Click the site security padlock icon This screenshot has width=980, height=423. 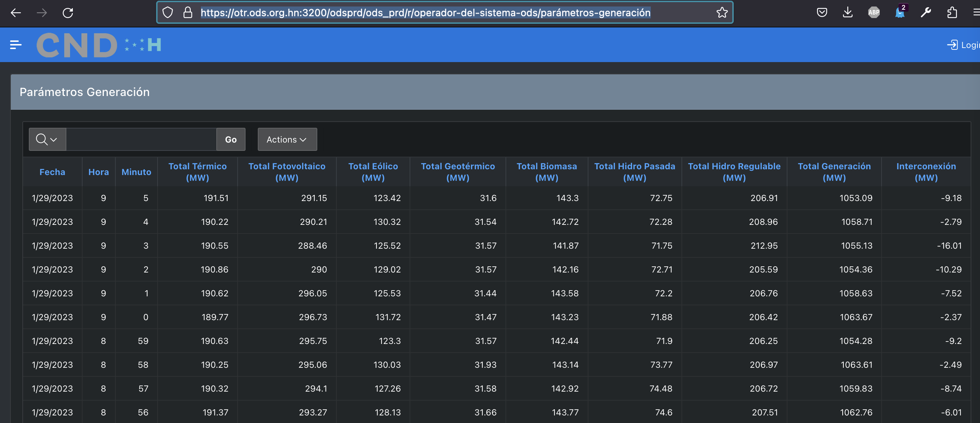(187, 13)
